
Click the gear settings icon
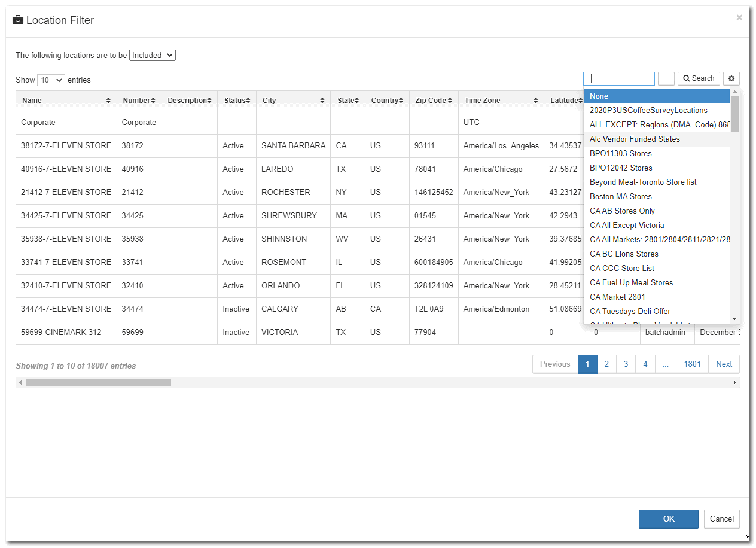tap(731, 78)
